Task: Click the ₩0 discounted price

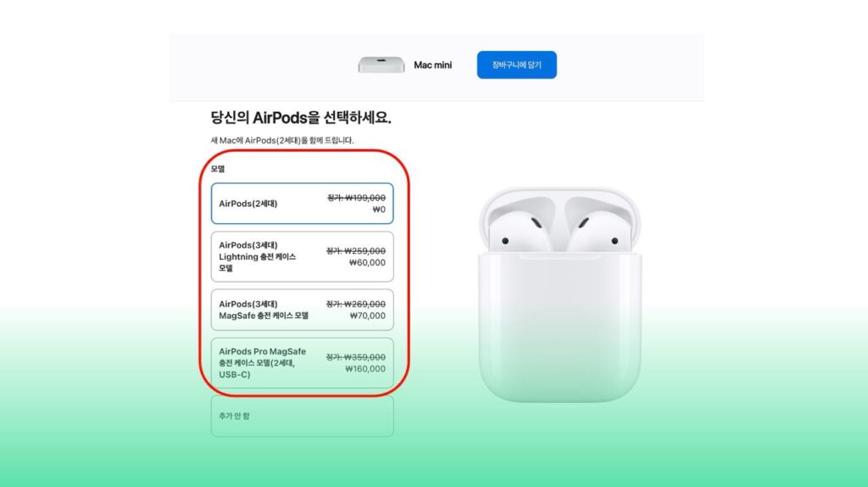Action: pyautogui.click(x=379, y=210)
